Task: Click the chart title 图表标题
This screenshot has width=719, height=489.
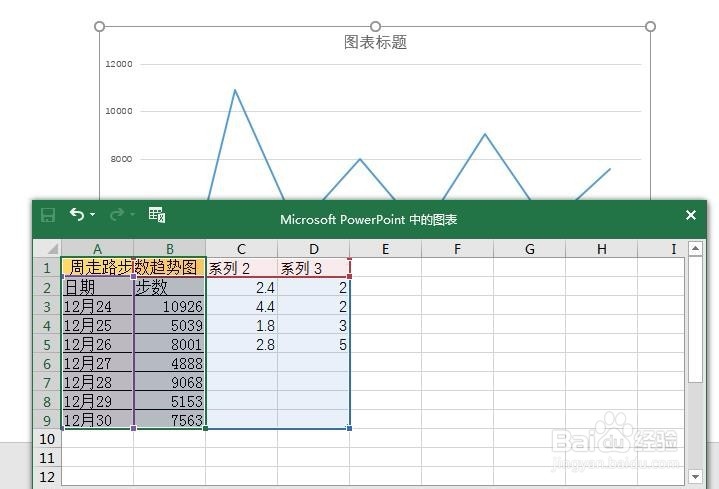Action: [375, 42]
